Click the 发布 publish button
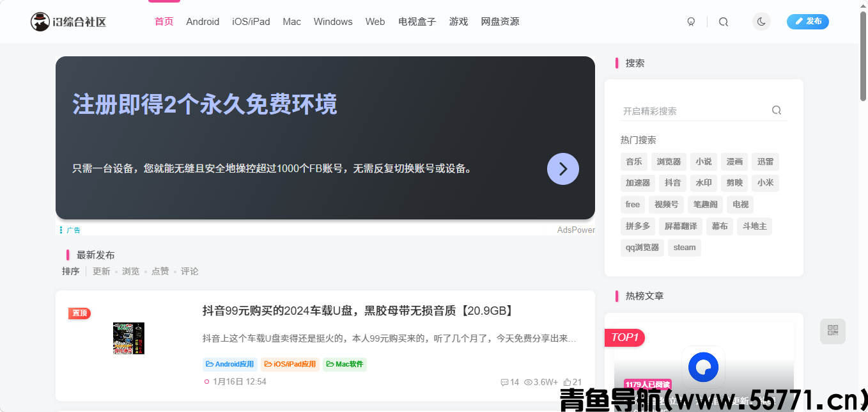Screen dimensions: 868x412 coord(808,22)
